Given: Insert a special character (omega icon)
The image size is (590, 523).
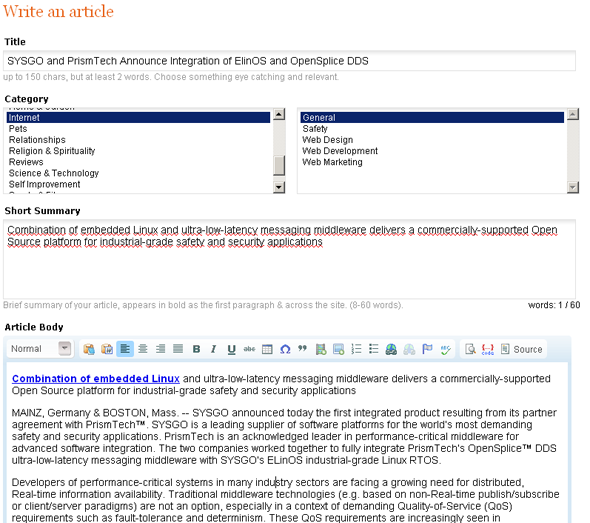Looking at the screenshot, I should pos(285,349).
